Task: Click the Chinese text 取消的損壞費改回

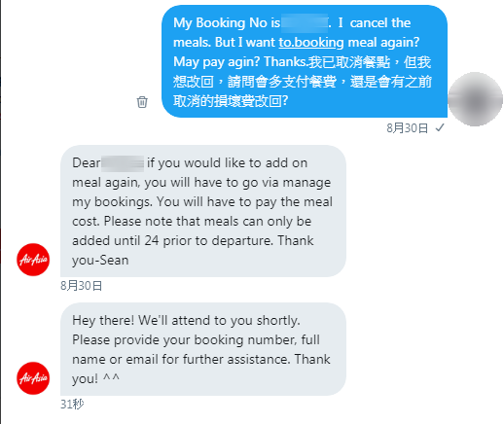Action: [227, 101]
